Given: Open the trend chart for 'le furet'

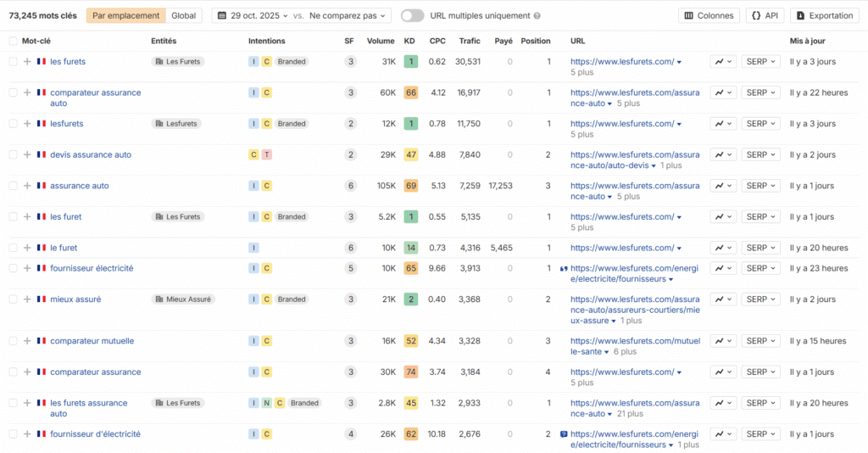Looking at the screenshot, I should [723, 248].
